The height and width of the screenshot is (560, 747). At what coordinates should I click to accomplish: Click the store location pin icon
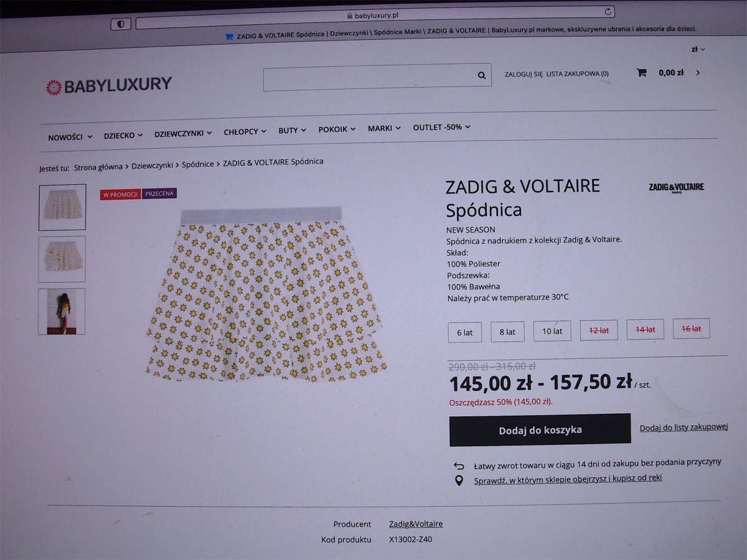coord(459,480)
